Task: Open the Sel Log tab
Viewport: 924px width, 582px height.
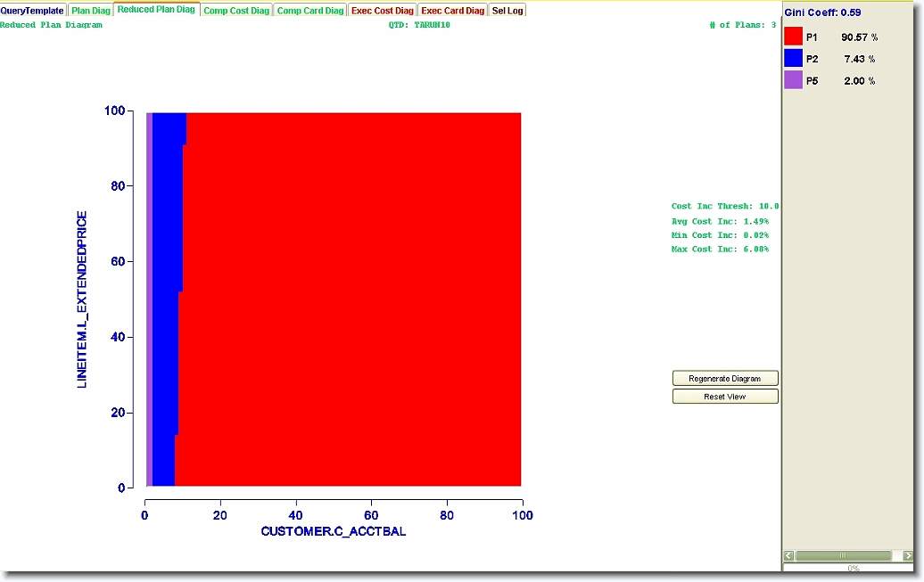Action: (507, 11)
